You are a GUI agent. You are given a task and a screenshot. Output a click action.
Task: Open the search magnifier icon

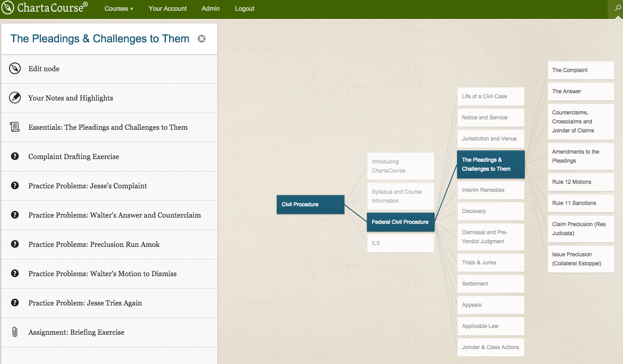tap(618, 9)
